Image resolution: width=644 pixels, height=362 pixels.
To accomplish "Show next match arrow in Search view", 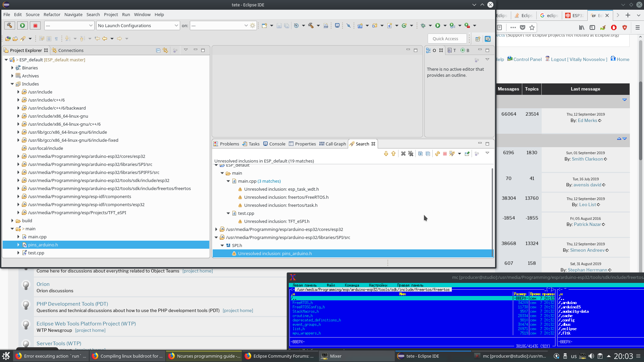I will click(x=386, y=154).
